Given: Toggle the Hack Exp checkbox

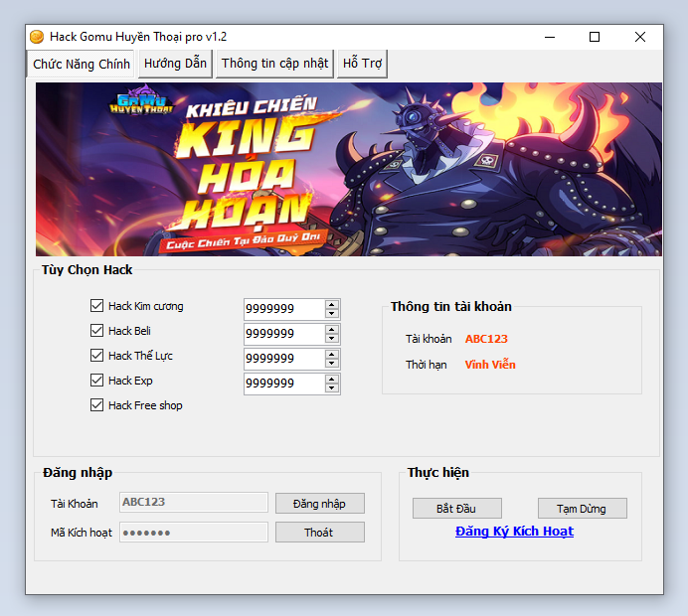Looking at the screenshot, I should click(x=97, y=381).
